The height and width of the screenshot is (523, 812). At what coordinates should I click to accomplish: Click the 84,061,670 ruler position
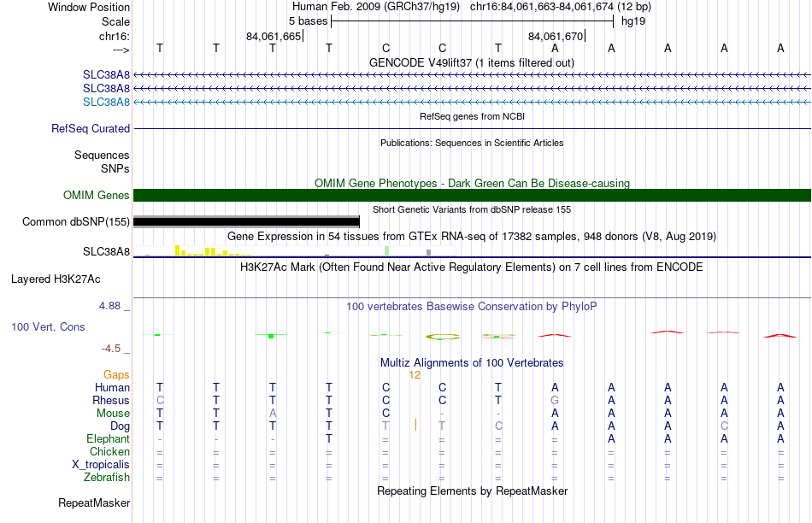556,36
